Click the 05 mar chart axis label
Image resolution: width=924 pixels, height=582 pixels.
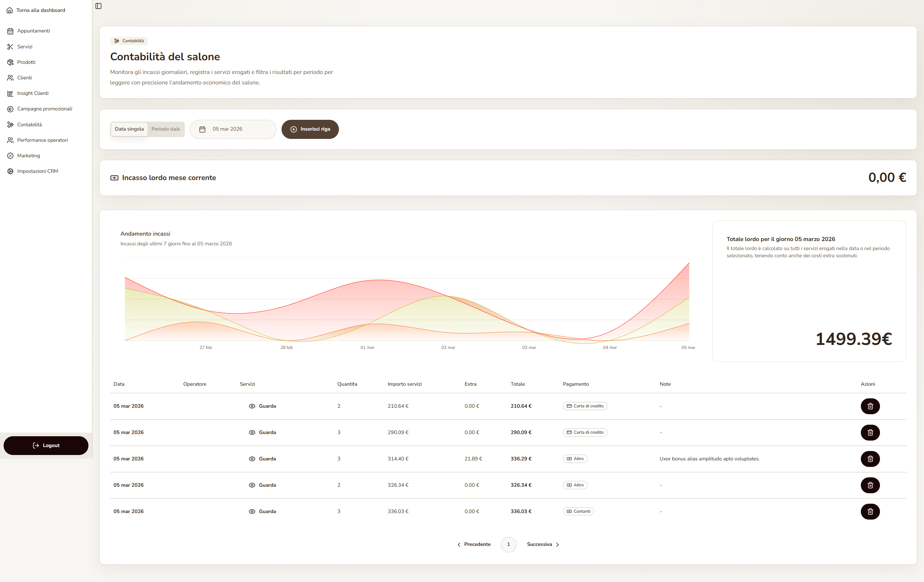pyautogui.click(x=688, y=347)
